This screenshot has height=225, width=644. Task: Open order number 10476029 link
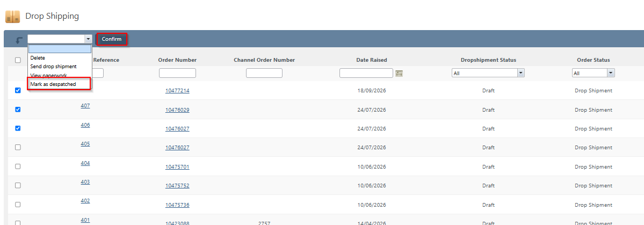click(177, 110)
